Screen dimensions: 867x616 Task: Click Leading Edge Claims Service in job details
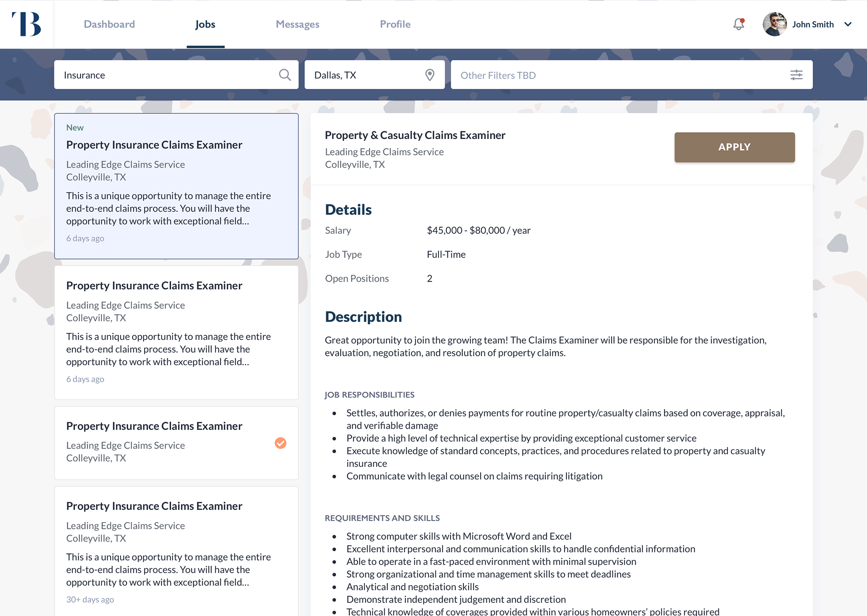tap(384, 152)
